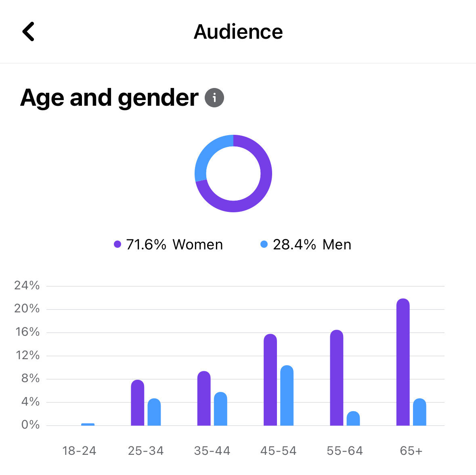Expand the Age and gender section
476x475 pixels.
[x=109, y=97]
